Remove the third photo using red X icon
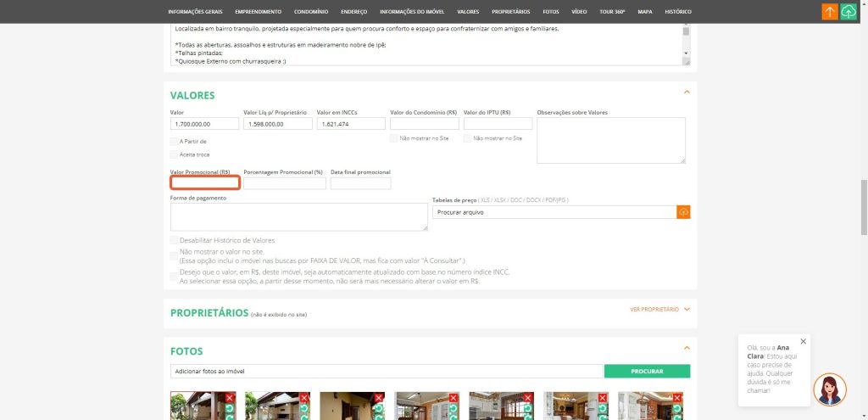868x420 pixels. click(379, 398)
